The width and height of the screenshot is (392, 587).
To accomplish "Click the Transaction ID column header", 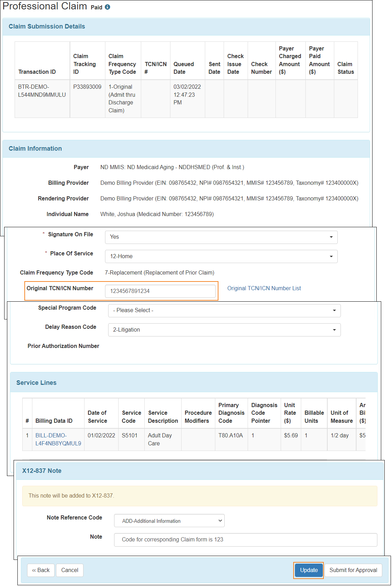I will pyautogui.click(x=37, y=72).
